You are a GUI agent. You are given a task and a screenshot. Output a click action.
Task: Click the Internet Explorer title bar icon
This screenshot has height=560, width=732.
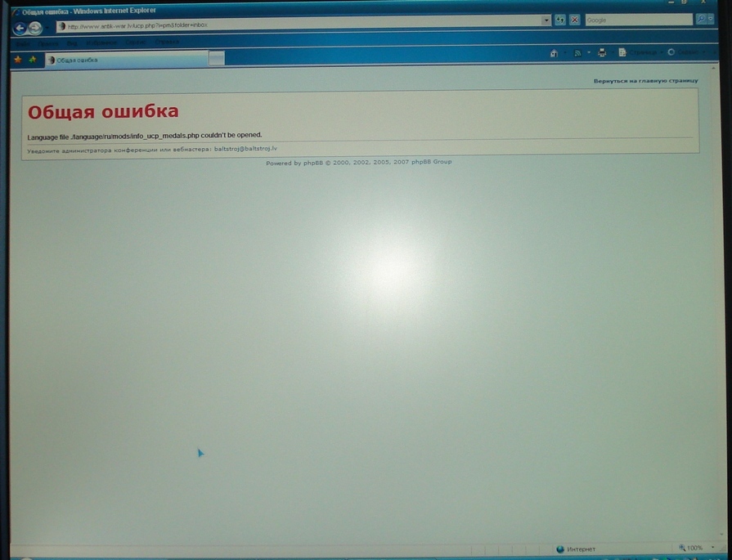[16, 11]
